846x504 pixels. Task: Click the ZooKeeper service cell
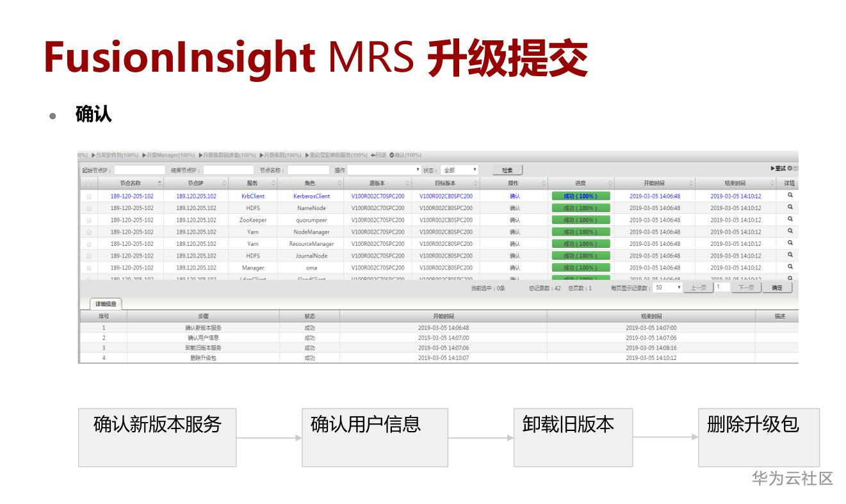click(x=253, y=220)
